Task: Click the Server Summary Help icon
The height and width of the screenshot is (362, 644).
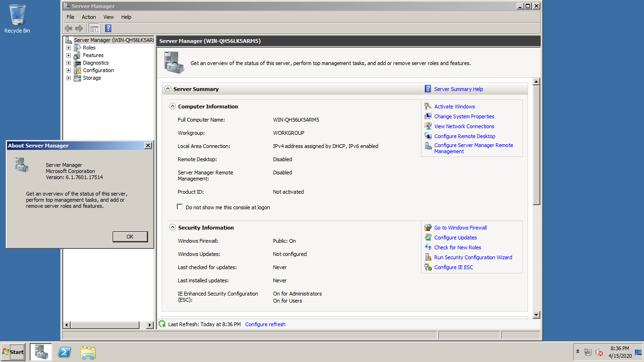Action: (x=428, y=89)
